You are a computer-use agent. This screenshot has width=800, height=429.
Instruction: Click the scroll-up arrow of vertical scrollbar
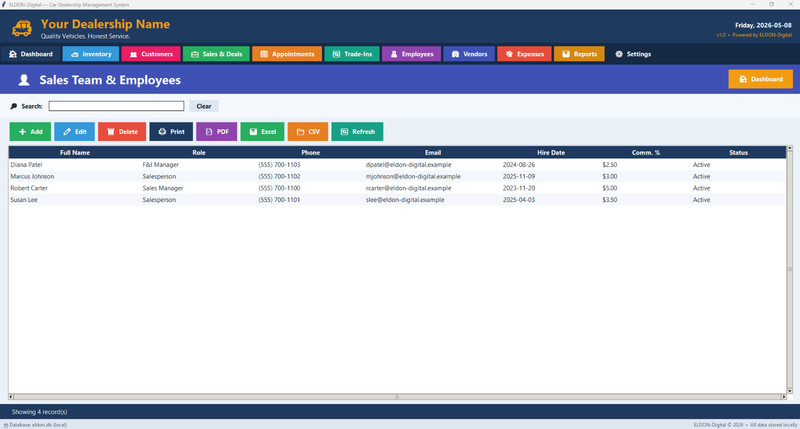click(x=790, y=148)
